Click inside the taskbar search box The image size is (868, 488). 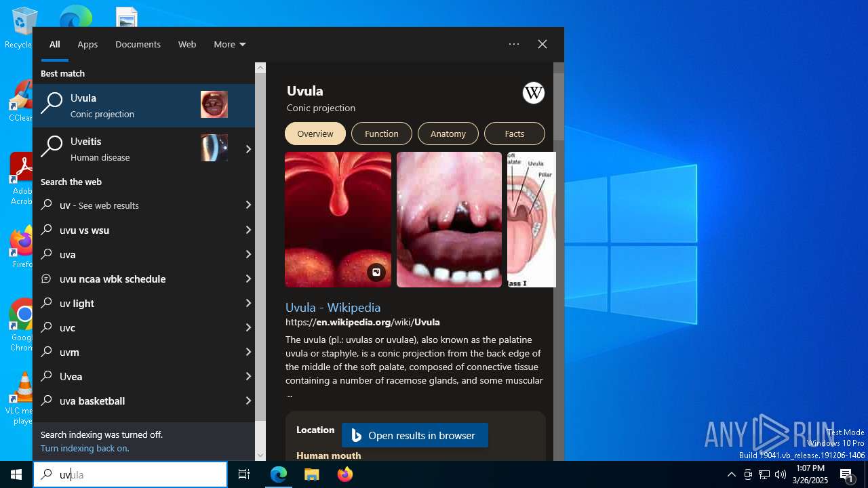tap(130, 474)
